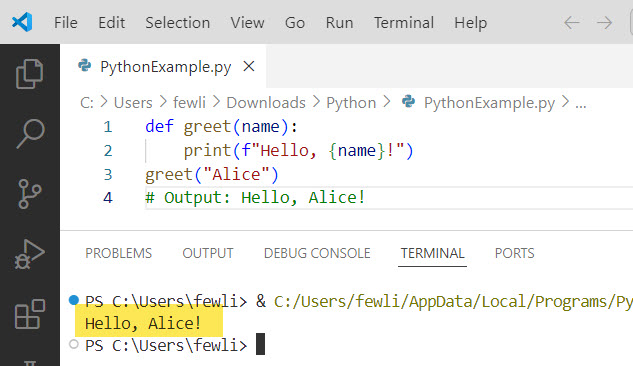Open the Run and Debug view
Screen dimensions: 633x366
coord(29,254)
